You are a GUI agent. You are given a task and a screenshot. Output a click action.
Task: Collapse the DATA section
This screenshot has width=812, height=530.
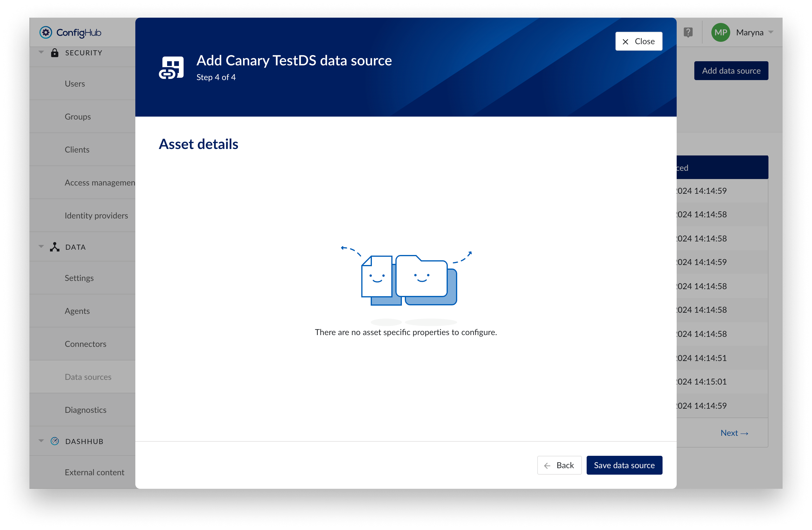(x=41, y=246)
